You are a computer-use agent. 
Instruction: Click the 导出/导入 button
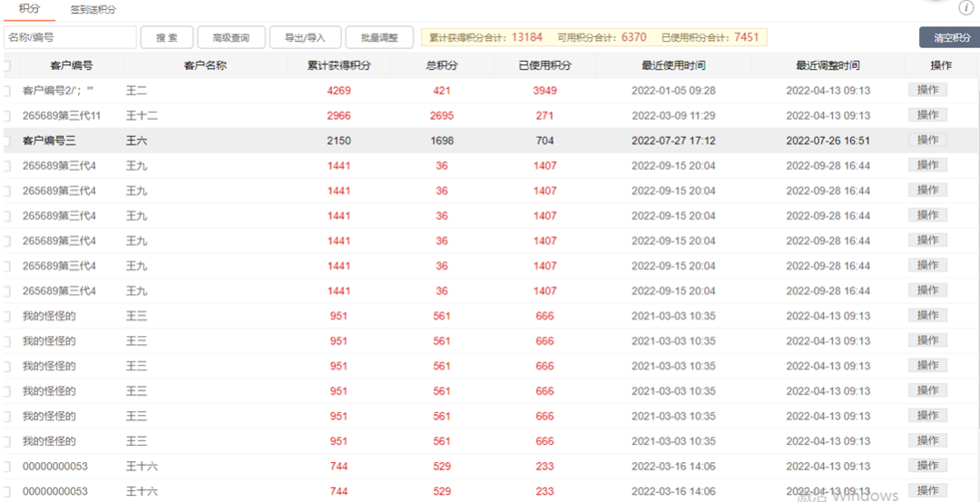[x=306, y=37]
